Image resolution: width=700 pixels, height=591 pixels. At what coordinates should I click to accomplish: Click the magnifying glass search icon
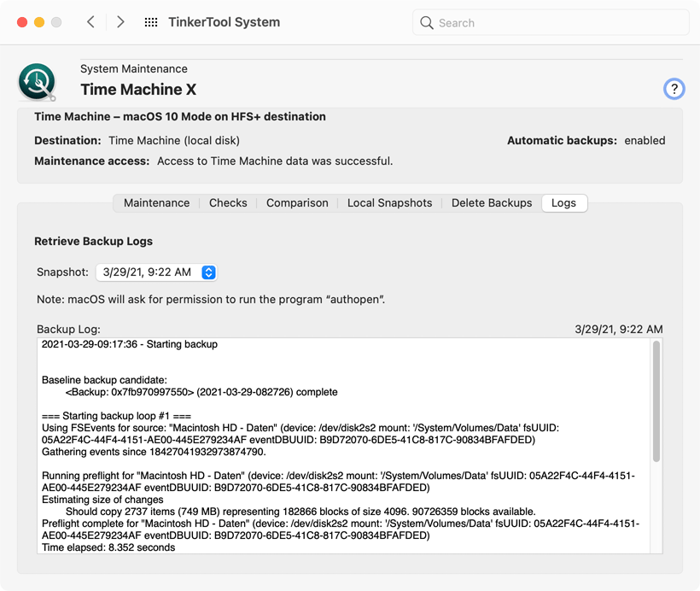(x=427, y=23)
